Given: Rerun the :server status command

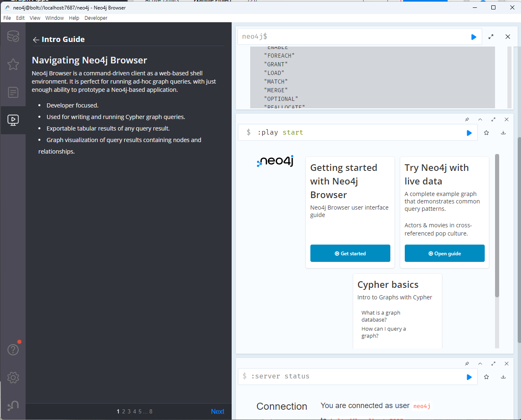Looking at the screenshot, I should [x=469, y=377].
